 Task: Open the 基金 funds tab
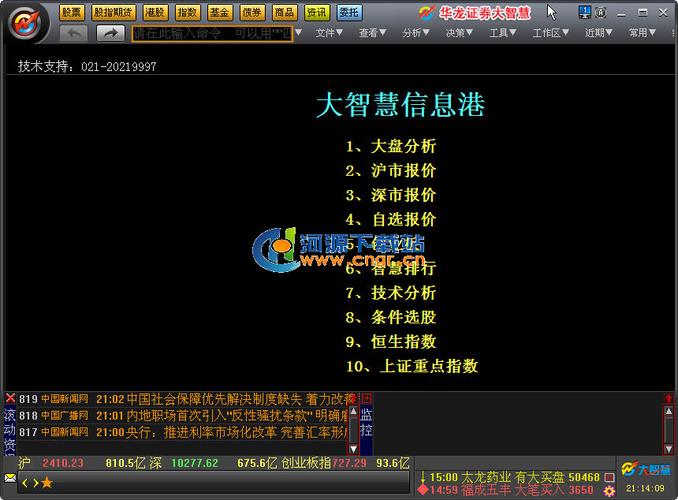click(219, 13)
